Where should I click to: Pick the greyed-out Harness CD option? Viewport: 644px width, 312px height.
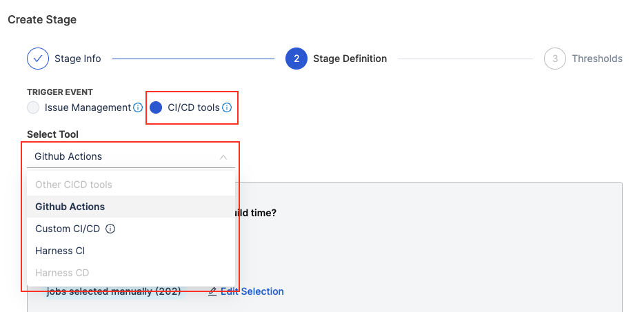(x=62, y=273)
